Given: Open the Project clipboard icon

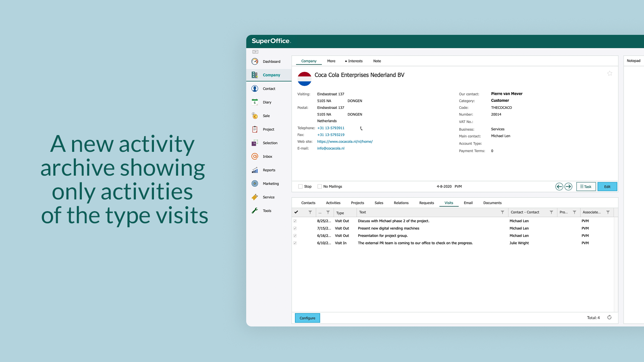Looking at the screenshot, I should pyautogui.click(x=255, y=129).
